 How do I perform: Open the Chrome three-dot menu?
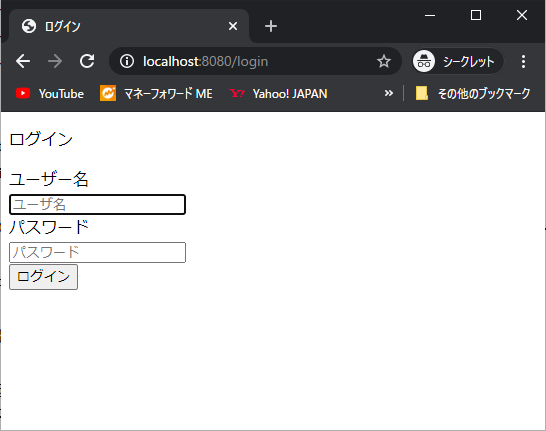[523, 61]
